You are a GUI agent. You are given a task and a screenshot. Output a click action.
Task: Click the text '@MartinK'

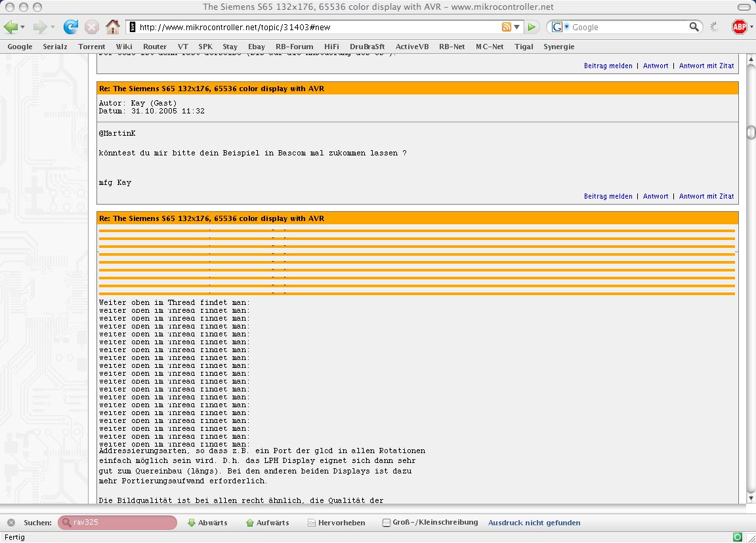coord(117,134)
